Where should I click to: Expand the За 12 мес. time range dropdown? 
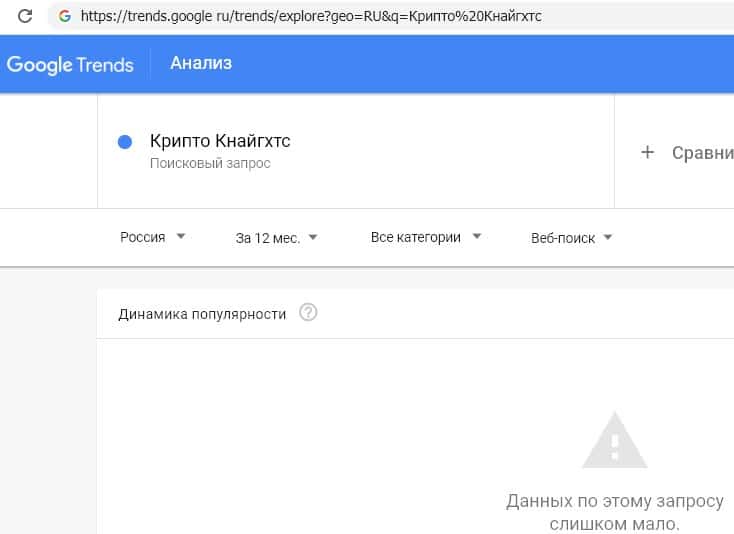coord(277,238)
